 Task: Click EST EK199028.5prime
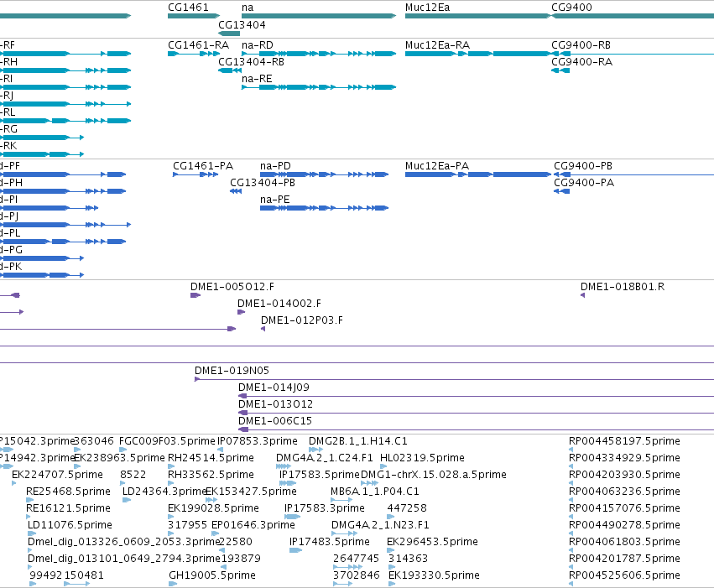[213, 508]
